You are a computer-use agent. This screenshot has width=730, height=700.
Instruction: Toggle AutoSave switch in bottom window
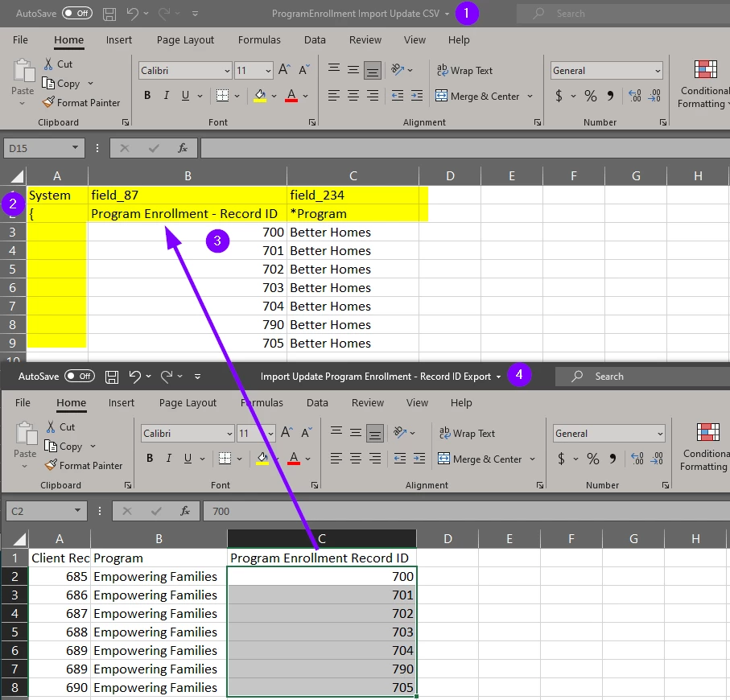pyautogui.click(x=80, y=376)
